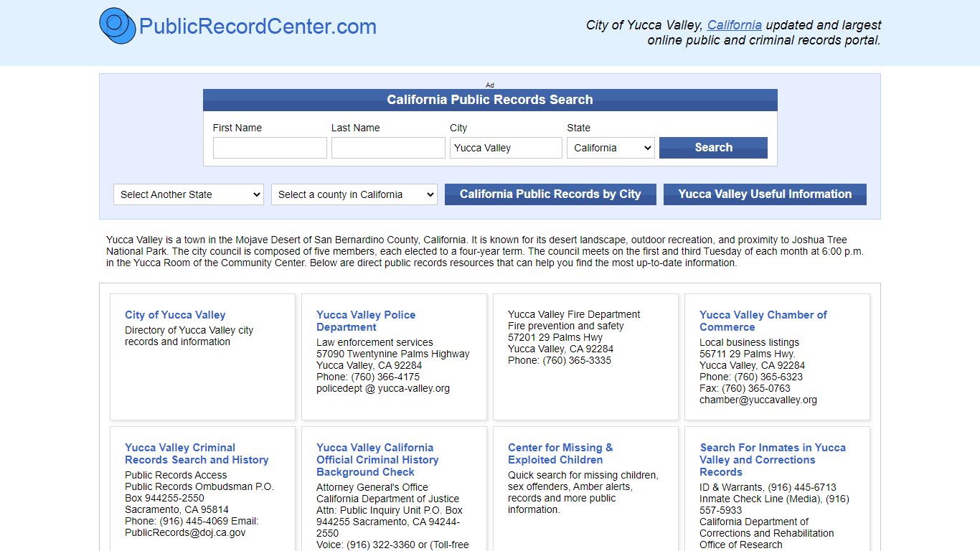
Task: Select the Yucca Valley Fire Department text
Action: (574, 314)
